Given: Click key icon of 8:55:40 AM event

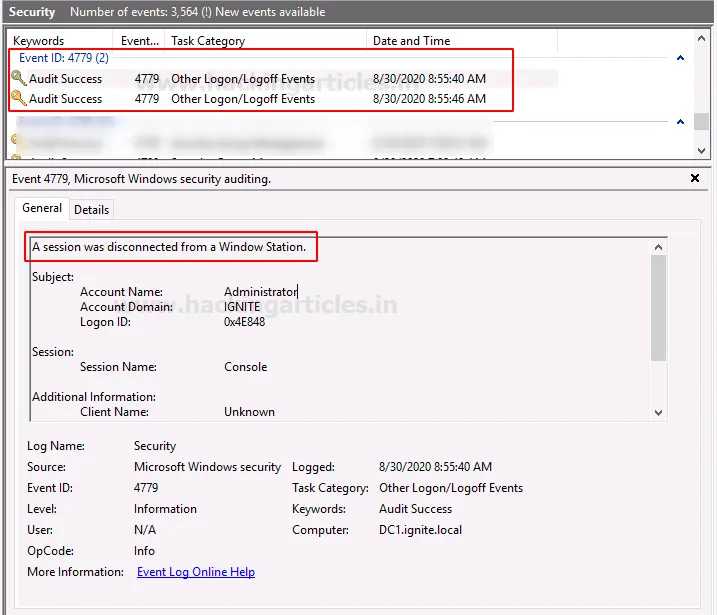Looking at the screenshot, I should (18, 79).
